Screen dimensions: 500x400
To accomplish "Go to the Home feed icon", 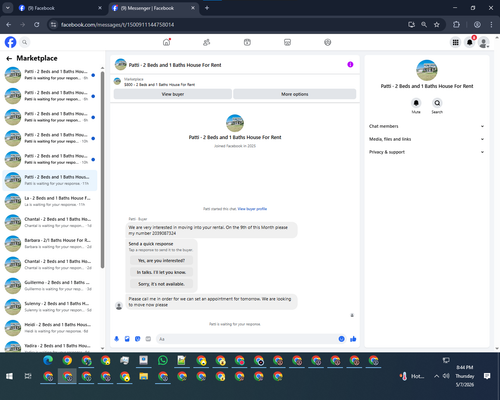I will tap(166, 42).
